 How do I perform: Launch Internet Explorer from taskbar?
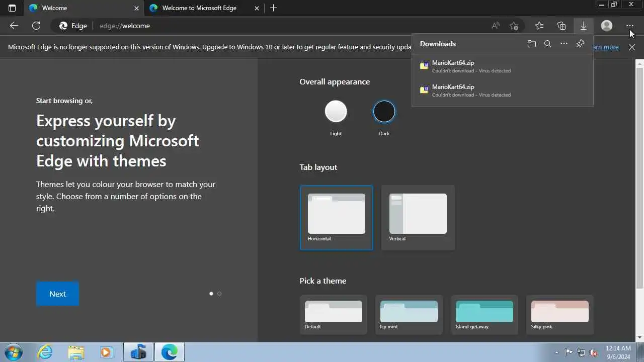point(45,352)
